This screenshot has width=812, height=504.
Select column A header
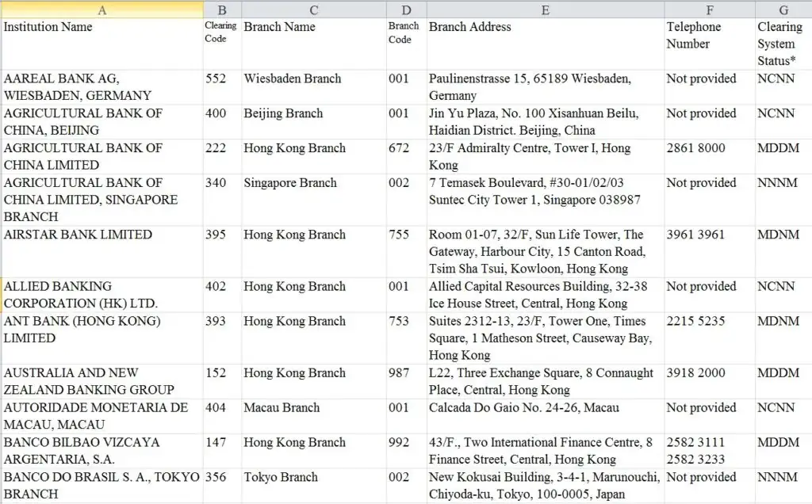tap(101, 10)
